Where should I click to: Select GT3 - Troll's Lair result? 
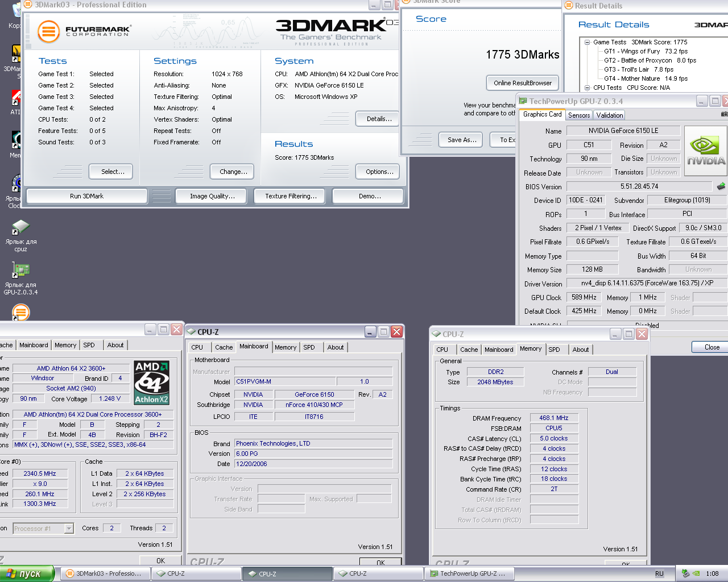point(638,69)
